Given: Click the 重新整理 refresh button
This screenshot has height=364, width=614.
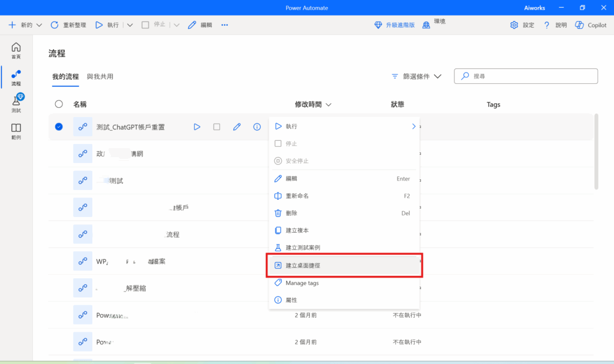Looking at the screenshot, I should (68, 25).
